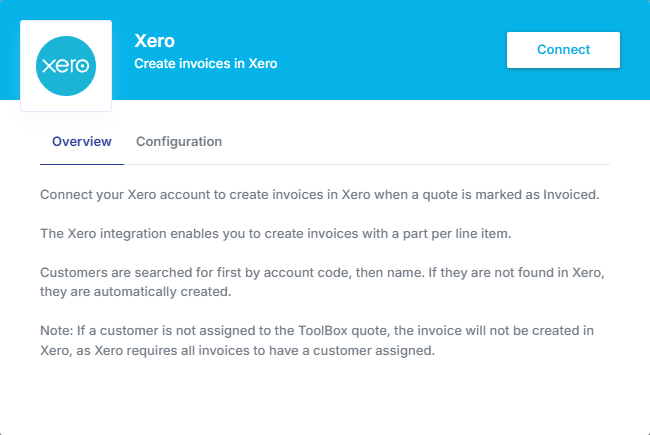Click the Connect button
650x435 pixels.
coord(563,50)
